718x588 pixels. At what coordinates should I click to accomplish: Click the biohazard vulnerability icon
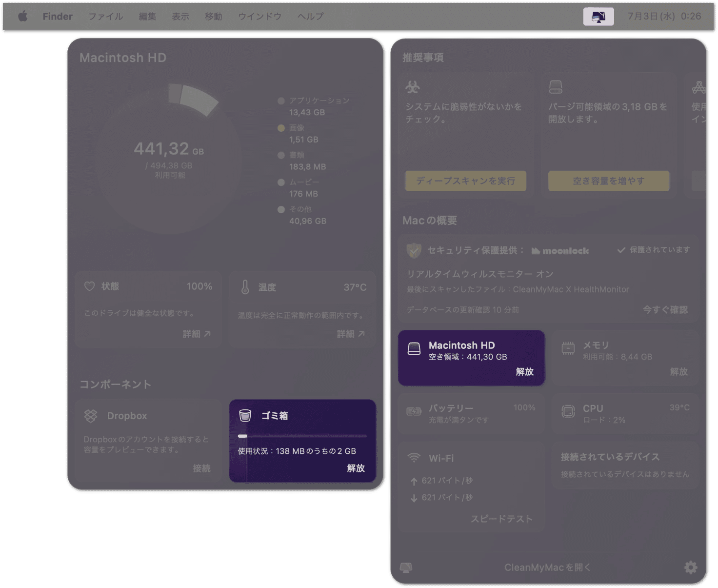pos(413,87)
